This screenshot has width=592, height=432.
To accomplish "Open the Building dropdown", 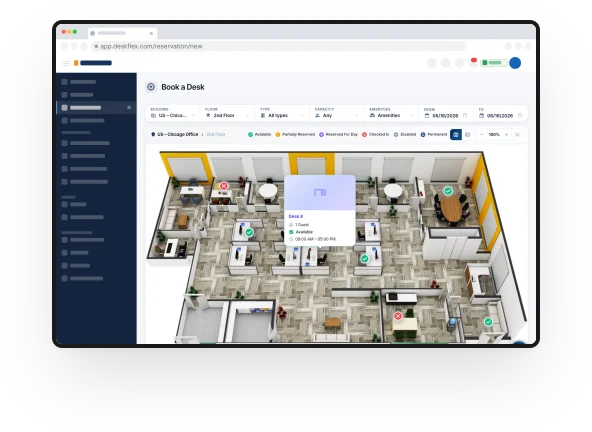I will (173, 113).
